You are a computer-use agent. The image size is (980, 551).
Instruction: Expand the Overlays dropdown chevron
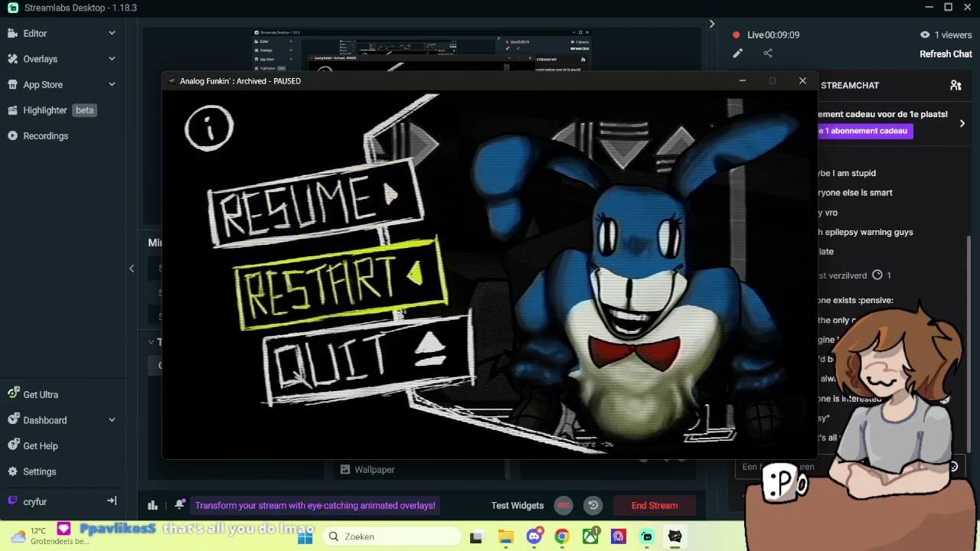coord(112,59)
